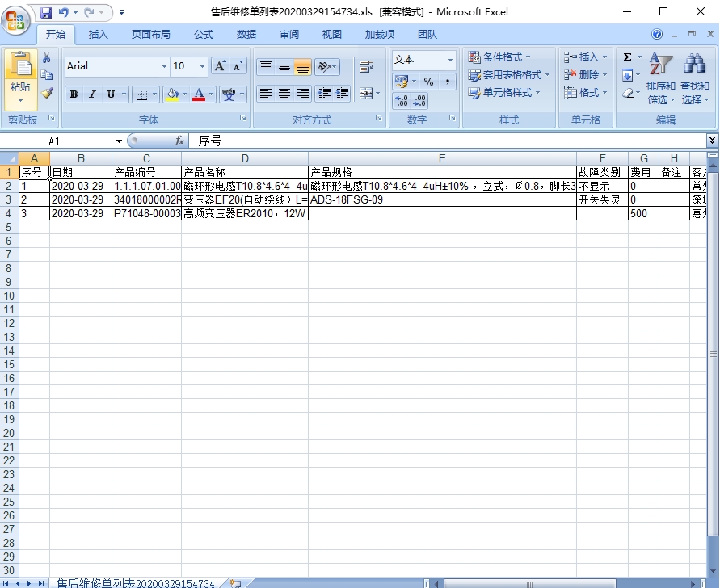This screenshot has width=720, height=588.
Task: Open Find and Select (查找和选择) binoculars
Action: coord(694,79)
